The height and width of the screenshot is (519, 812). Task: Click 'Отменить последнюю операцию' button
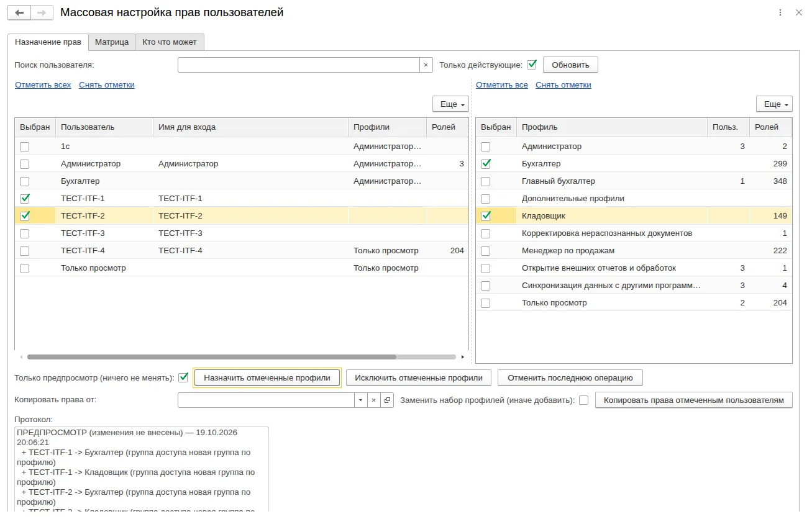(x=570, y=377)
